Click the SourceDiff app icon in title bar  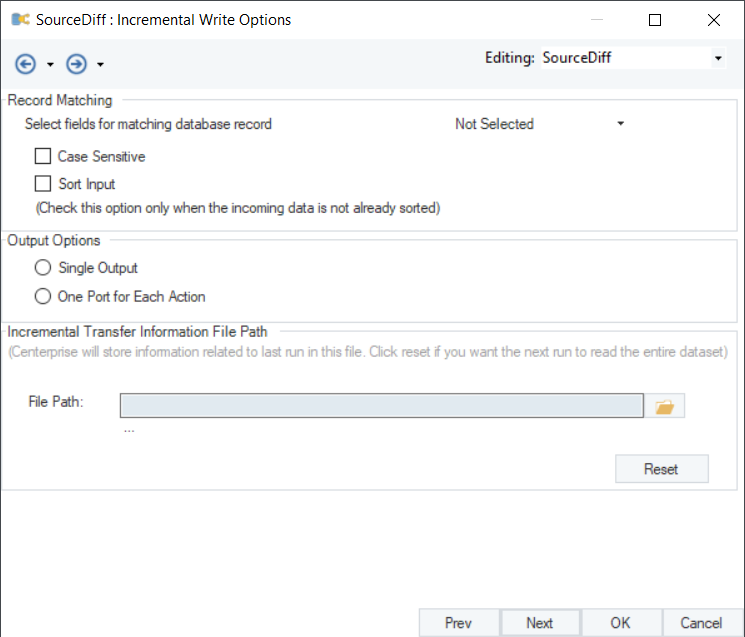[19, 19]
